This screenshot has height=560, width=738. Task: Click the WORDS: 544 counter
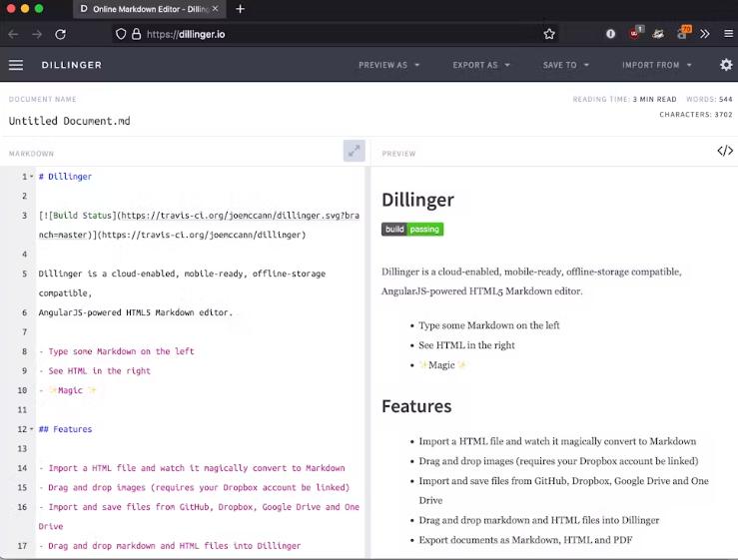click(709, 99)
